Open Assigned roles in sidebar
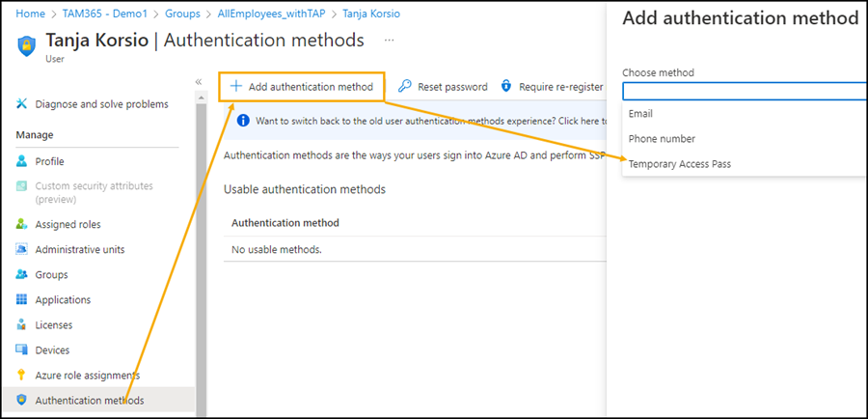The height and width of the screenshot is (419, 868). click(x=68, y=224)
